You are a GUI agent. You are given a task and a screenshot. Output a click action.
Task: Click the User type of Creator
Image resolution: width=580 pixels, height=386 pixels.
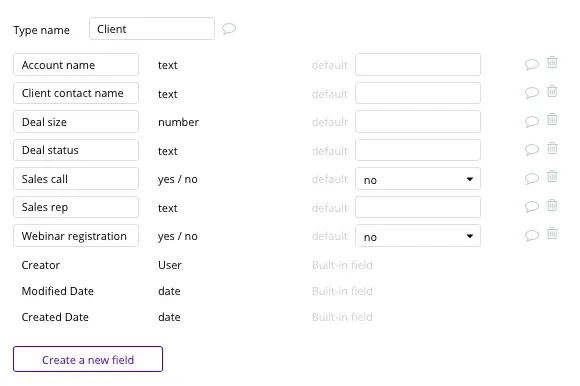point(170,265)
